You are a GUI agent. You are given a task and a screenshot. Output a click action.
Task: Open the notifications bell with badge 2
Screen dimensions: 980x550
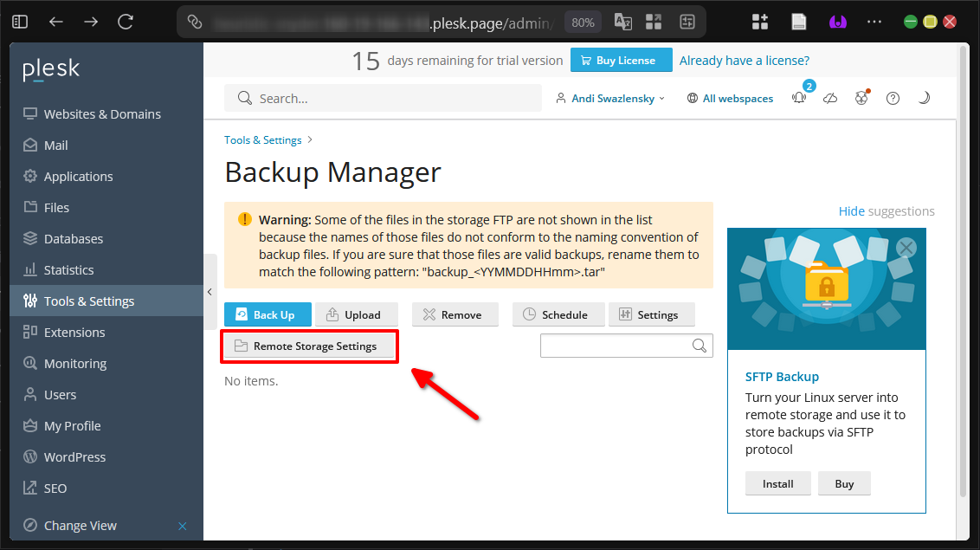(x=798, y=98)
